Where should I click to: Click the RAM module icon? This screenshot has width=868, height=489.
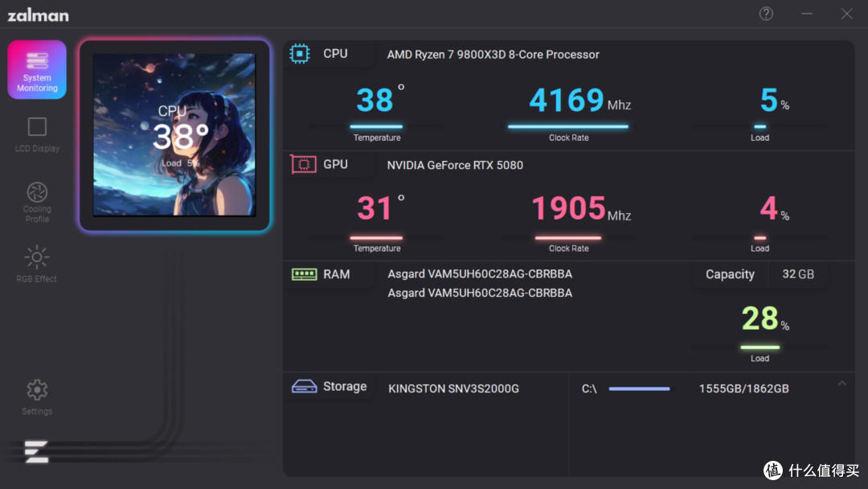coord(304,274)
